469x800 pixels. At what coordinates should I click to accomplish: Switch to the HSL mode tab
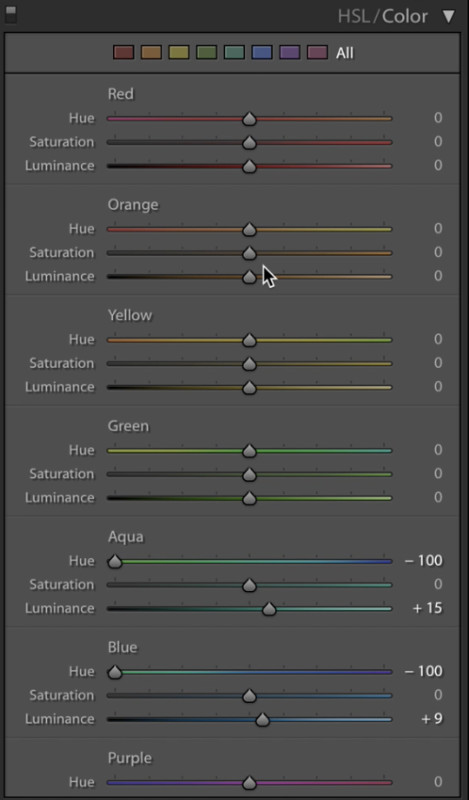click(354, 16)
